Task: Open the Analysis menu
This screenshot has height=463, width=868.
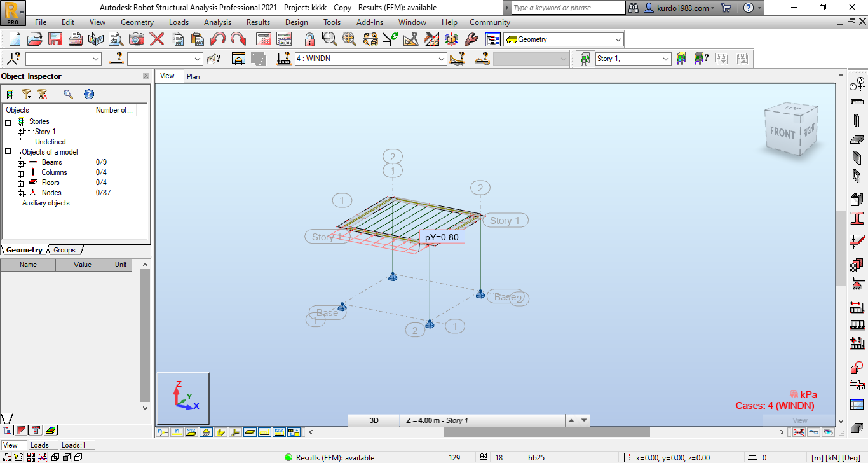Action: coord(217,22)
